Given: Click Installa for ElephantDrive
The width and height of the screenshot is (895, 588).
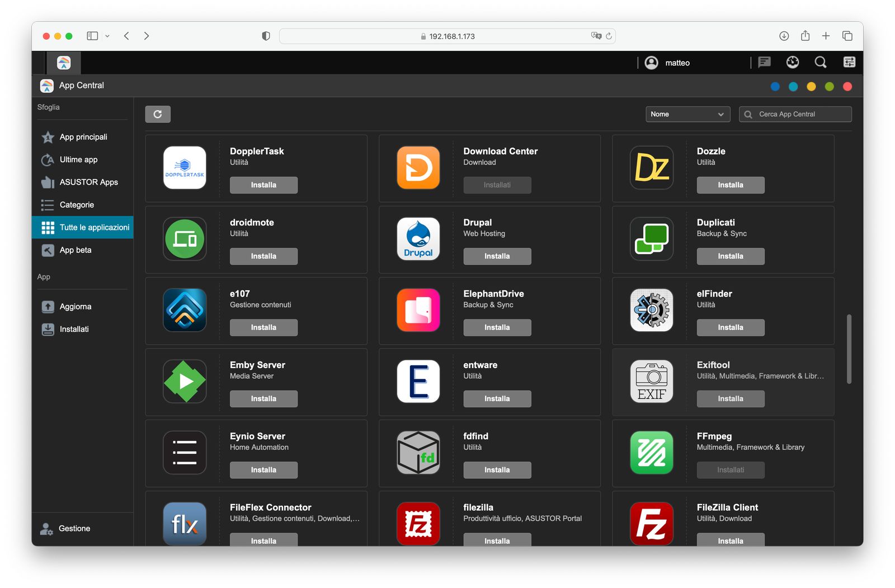Looking at the screenshot, I should coord(497,327).
